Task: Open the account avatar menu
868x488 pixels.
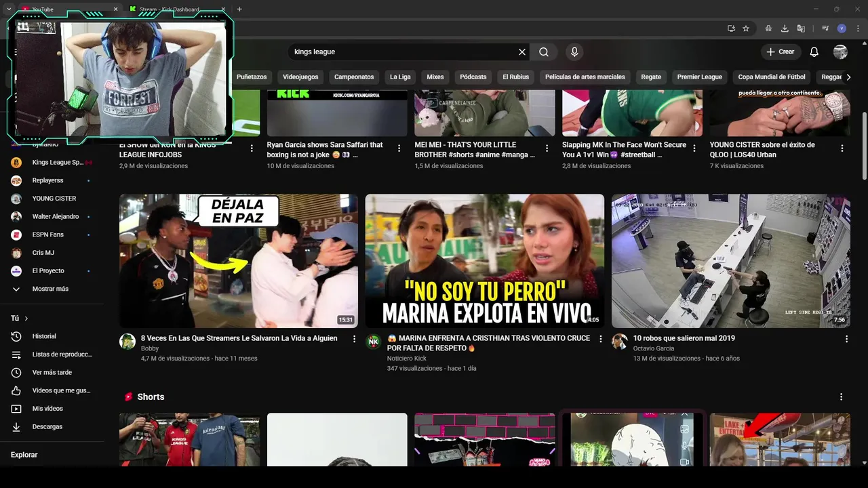Action: tap(840, 52)
